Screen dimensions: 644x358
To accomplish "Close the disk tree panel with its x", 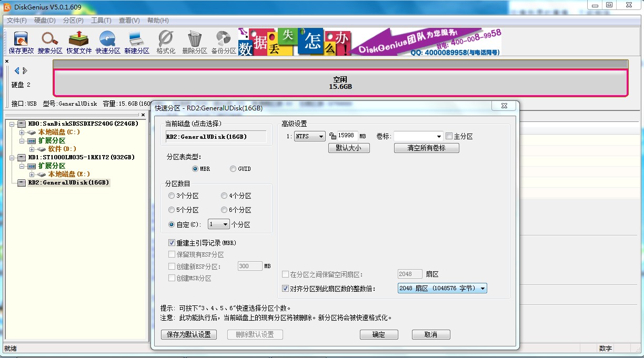I will coord(143,115).
